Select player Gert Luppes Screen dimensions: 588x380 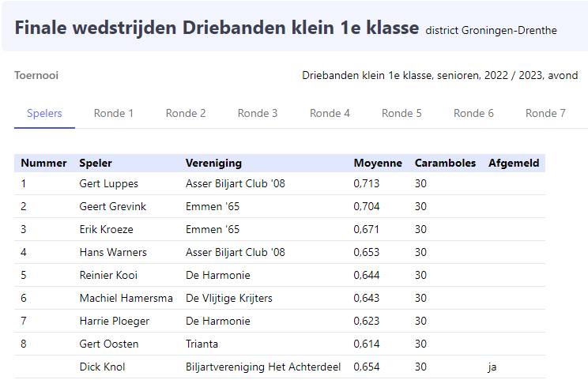pyautogui.click(x=109, y=184)
